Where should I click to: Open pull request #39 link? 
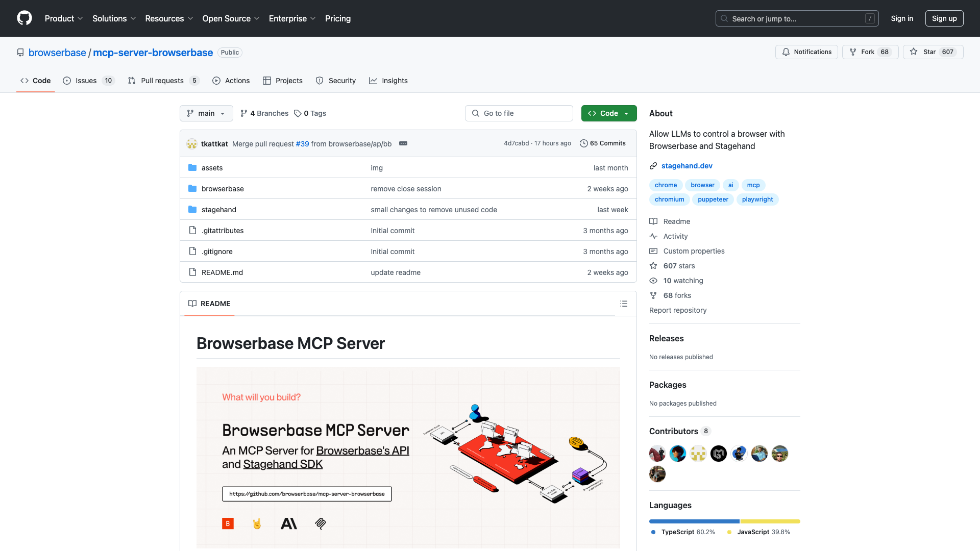coord(302,143)
